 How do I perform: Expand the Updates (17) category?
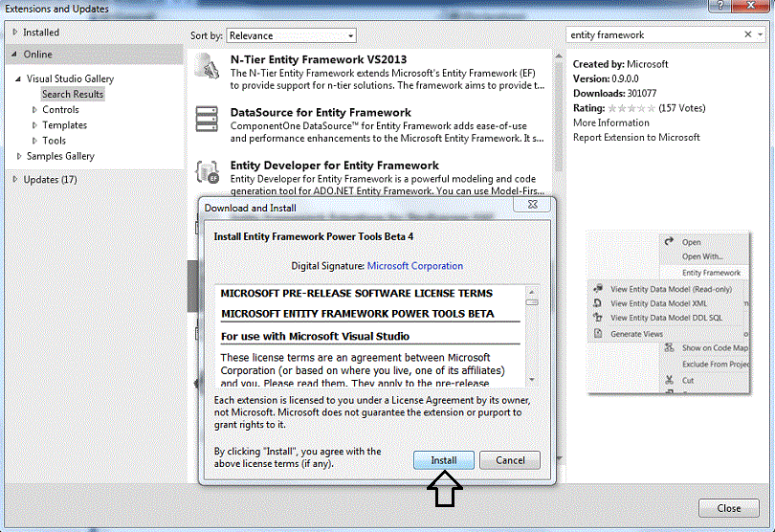click(14, 179)
